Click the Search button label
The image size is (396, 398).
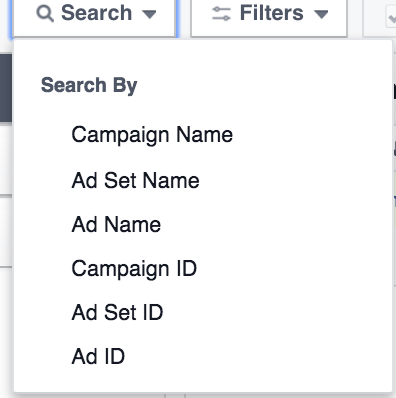97,13
